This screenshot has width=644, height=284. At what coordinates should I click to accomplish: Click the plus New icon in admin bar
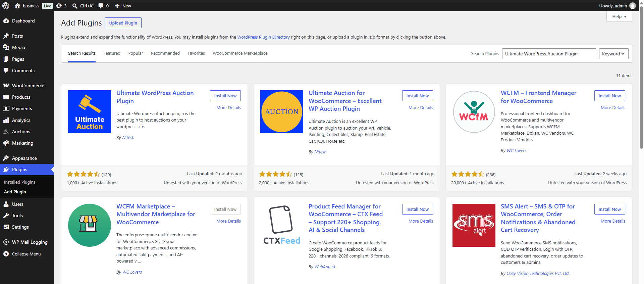click(117, 6)
